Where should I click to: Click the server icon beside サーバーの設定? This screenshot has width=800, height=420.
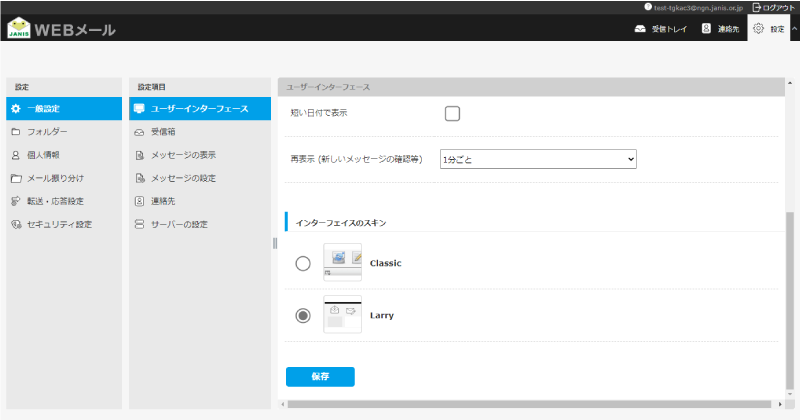[139, 224]
